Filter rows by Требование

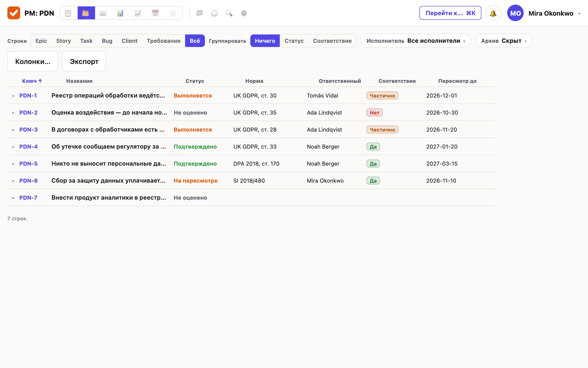pos(164,41)
